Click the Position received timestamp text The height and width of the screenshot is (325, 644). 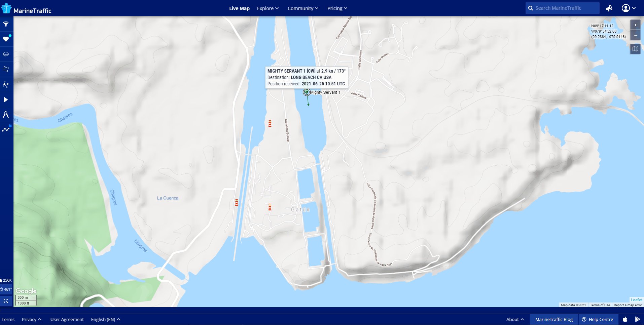click(306, 84)
